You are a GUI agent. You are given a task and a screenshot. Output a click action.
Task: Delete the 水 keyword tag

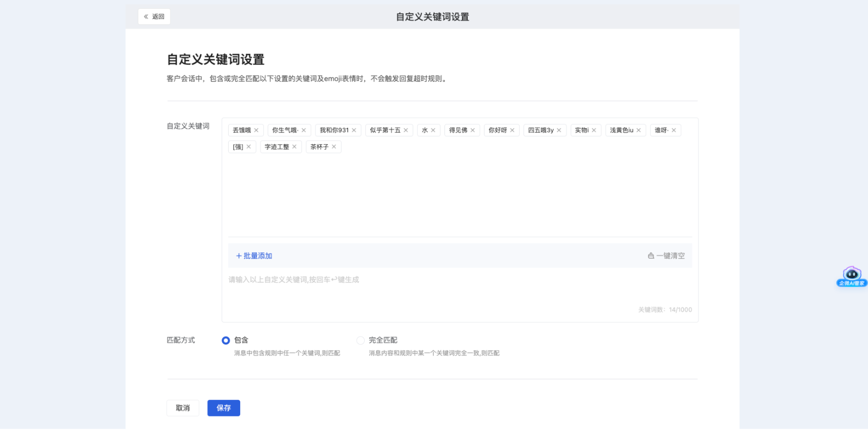click(x=433, y=130)
